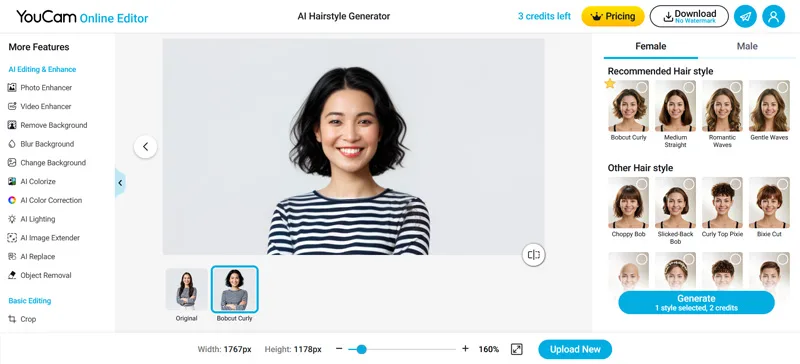Go to previous image with left arrow

pos(145,147)
